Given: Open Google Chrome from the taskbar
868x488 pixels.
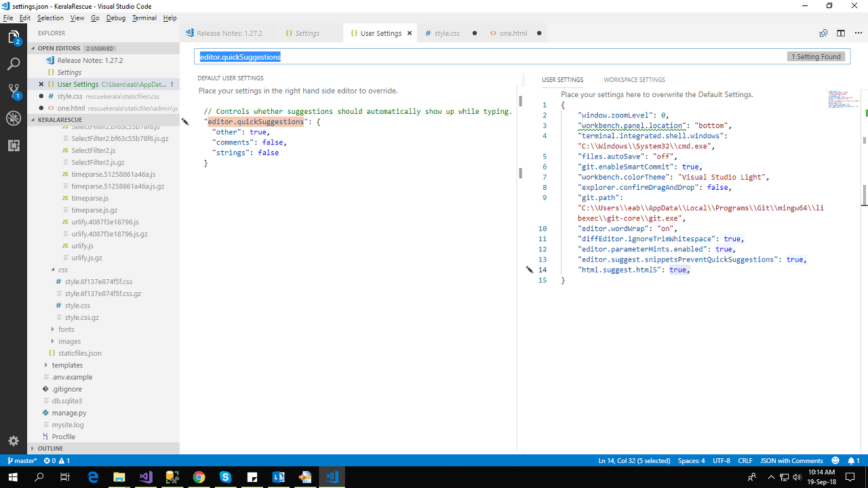Looking at the screenshot, I should point(199,477).
